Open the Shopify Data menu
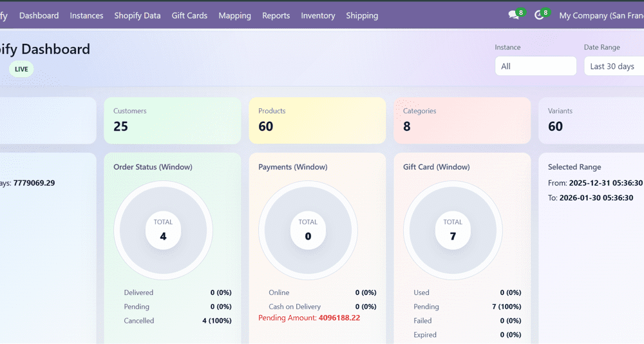The width and height of the screenshot is (644, 344). coord(137,15)
